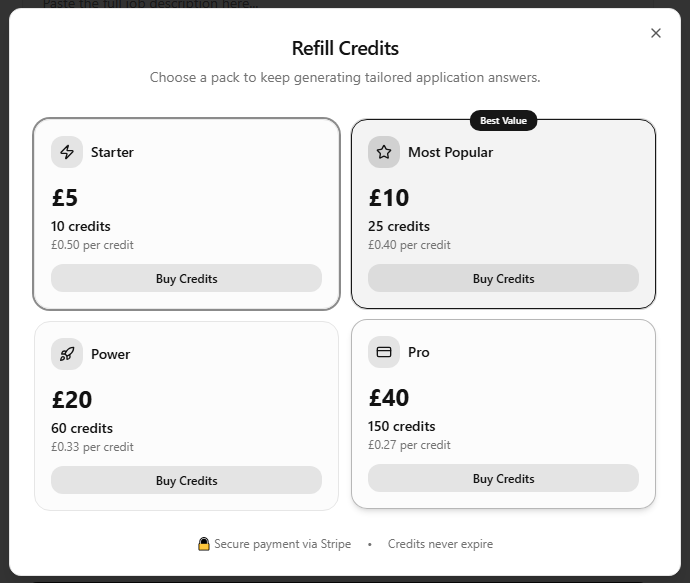Click the Credits never expire text
Image resolution: width=690 pixels, height=583 pixels.
(440, 544)
